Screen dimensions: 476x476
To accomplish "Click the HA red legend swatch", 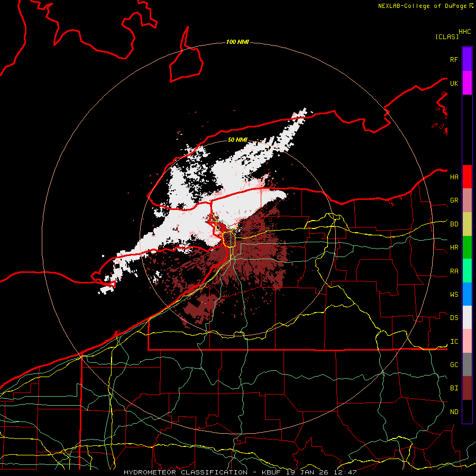I will [x=467, y=177].
